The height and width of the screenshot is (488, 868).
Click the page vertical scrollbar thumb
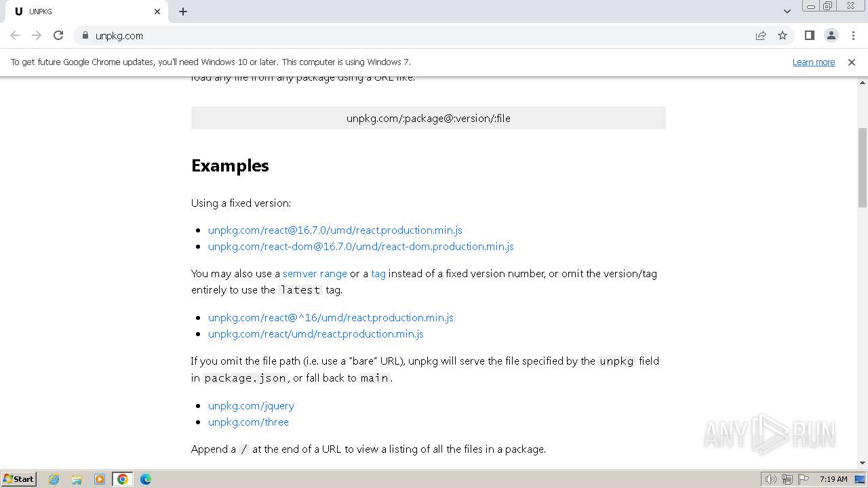863,167
